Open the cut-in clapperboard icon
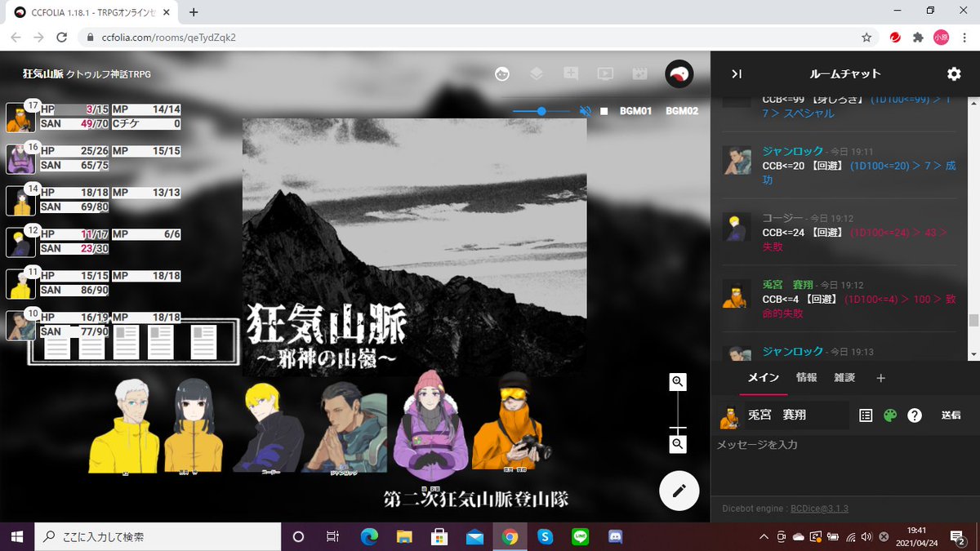Screen dimensions: 980x551 coord(639,73)
